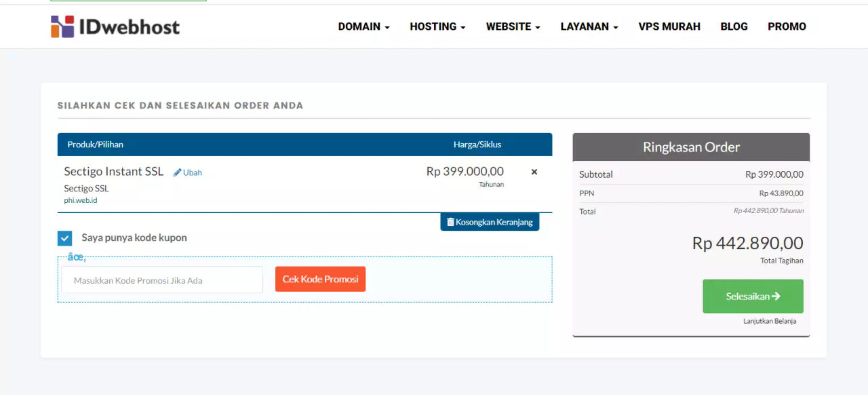Open the WEBSITE dropdown

coord(513,26)
